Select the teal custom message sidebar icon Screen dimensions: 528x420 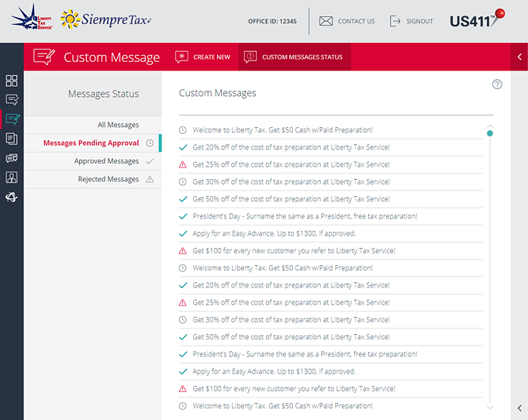pyautogui.click(x=12, y=119)
